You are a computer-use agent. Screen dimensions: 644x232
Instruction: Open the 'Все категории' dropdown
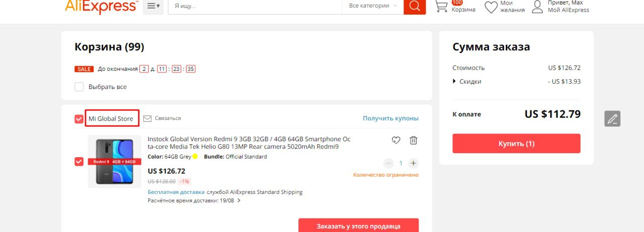pos(373,6)
